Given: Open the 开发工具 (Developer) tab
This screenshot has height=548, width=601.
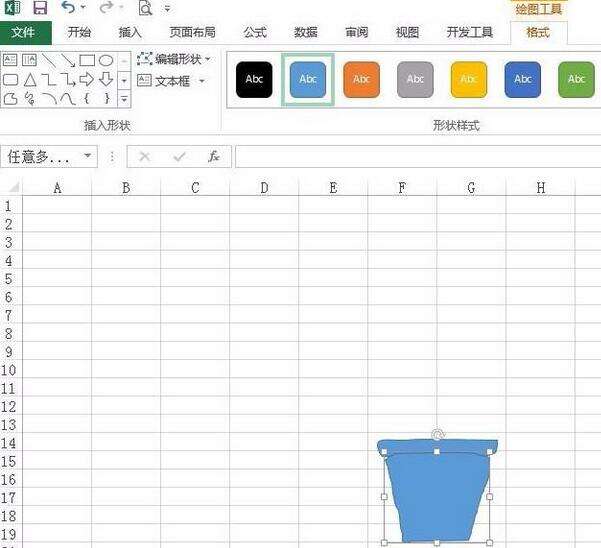Looking at the screenshot, I should 470,33.
